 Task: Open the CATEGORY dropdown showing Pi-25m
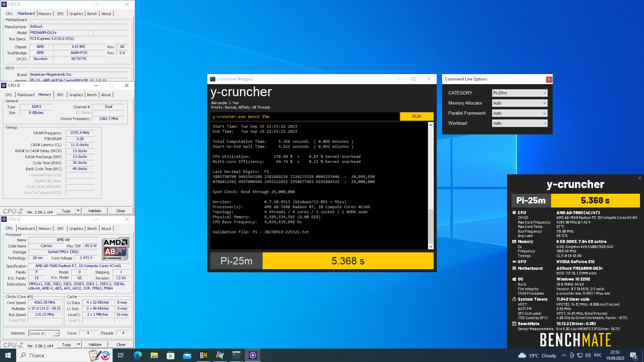pyautogui.click(x=520, y=93)
